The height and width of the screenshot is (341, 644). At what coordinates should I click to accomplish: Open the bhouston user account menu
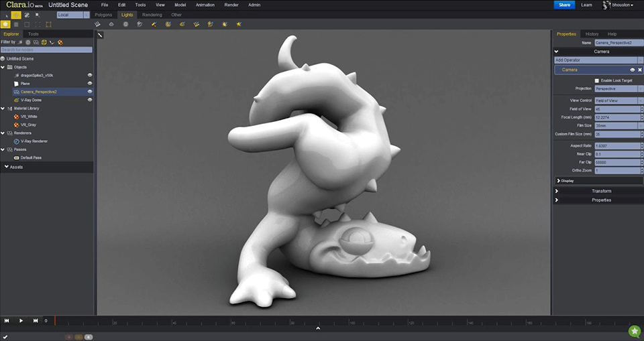pyautogui.click(x=619, y=5)
